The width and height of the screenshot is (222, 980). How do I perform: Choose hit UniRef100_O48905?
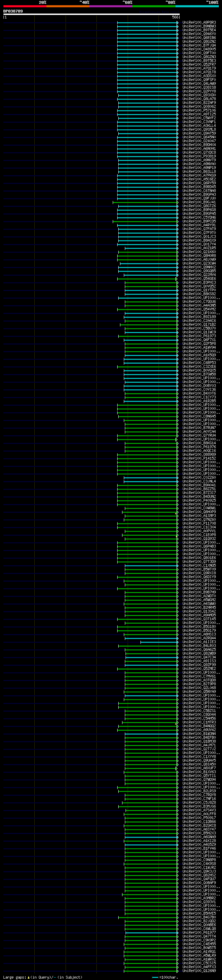199,49
